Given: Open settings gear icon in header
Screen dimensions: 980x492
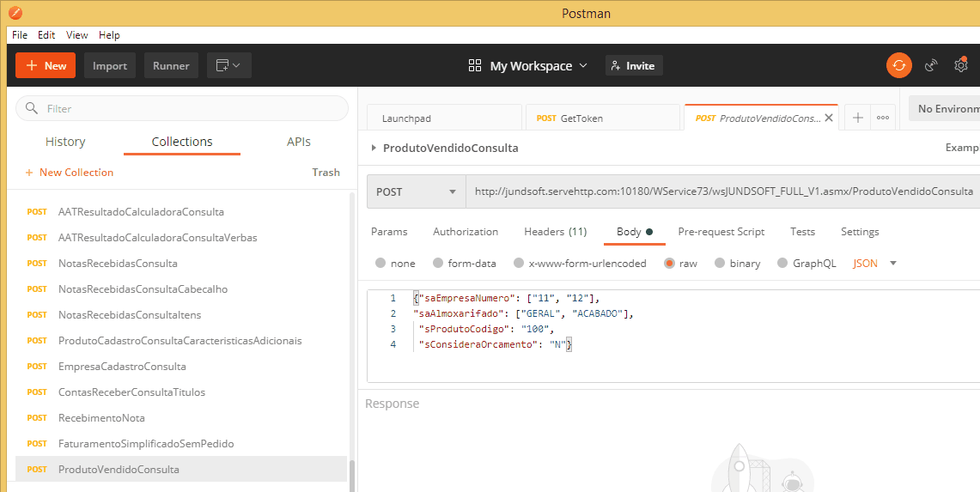Looking at the screenshot, I should [961, 65].
